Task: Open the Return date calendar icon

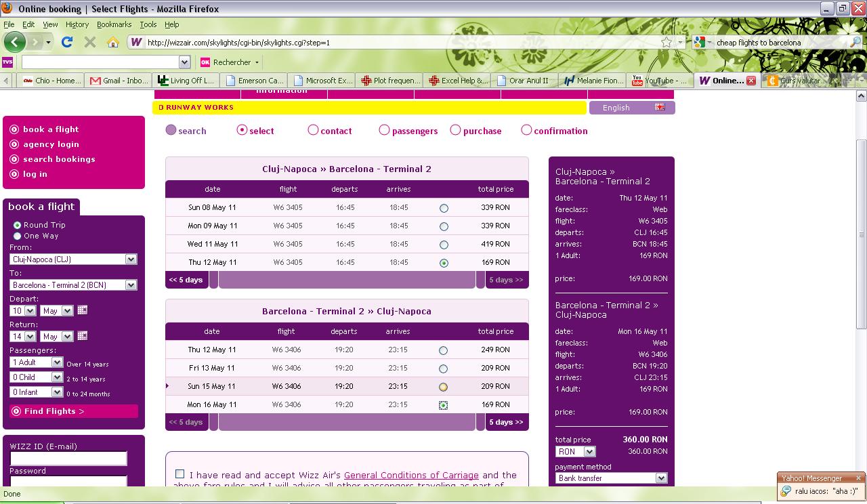Action: 82,336
